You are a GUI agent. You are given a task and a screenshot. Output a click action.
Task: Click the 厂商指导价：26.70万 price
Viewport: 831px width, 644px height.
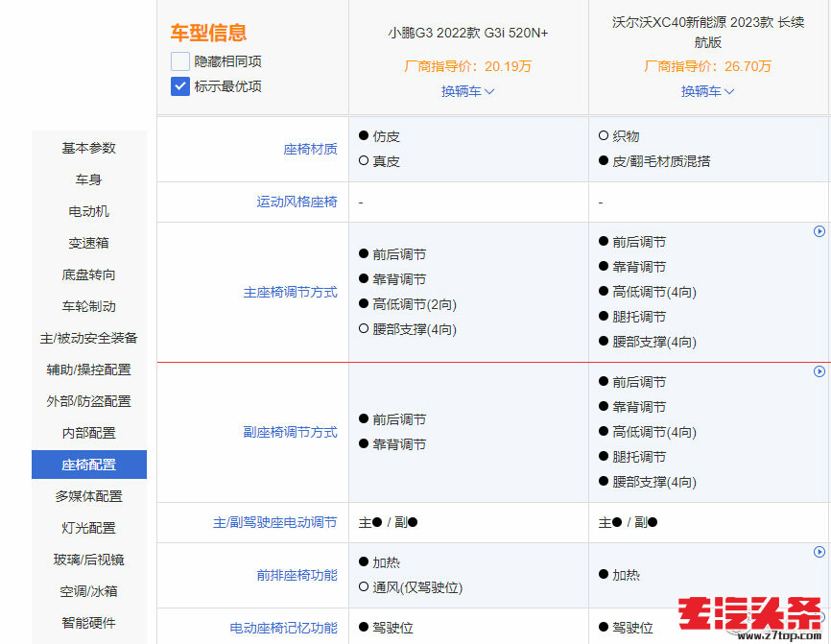pos(707,66)
